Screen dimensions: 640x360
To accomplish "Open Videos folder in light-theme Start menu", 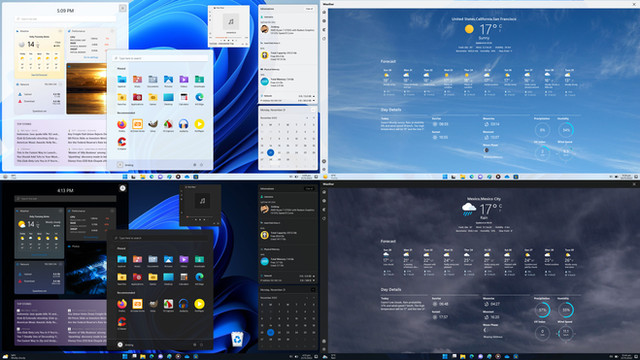I will pos(184,80).
